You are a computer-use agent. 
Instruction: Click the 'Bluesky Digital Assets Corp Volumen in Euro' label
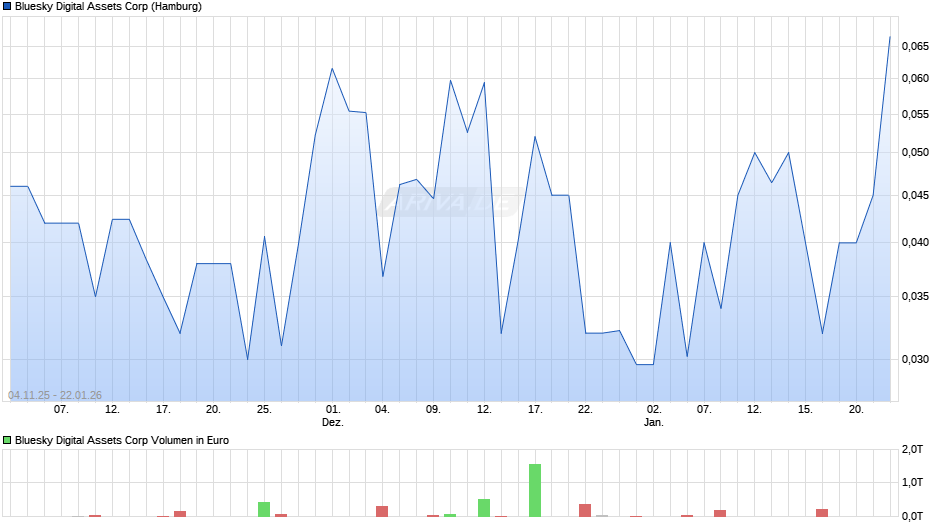[x=122, y=440]
